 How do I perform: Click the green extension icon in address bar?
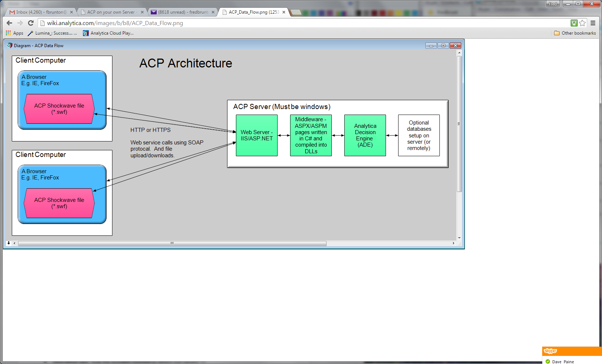click(x=574, y=23)
